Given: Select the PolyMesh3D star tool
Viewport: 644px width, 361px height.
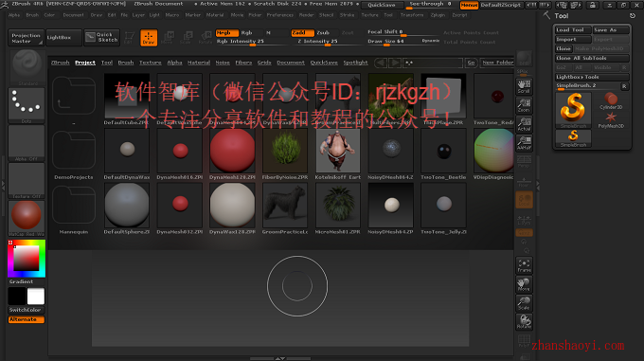Looking at the screenshot, I should click(611, 120).
